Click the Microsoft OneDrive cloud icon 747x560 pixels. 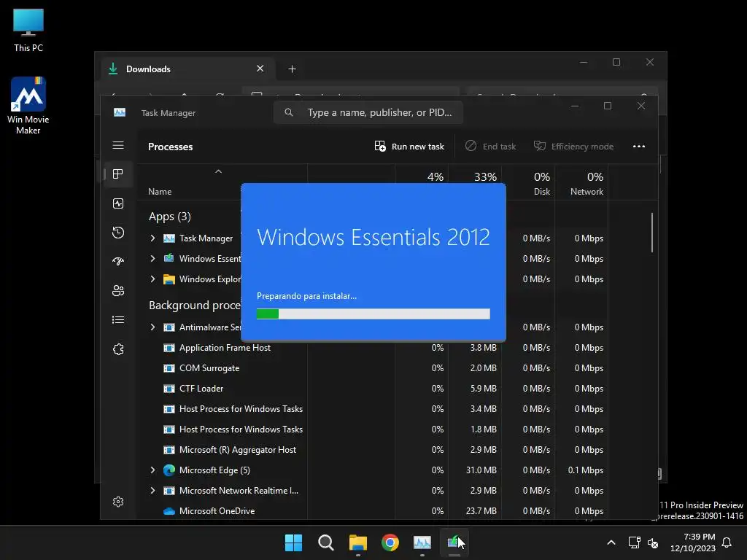tap(169, 511)
